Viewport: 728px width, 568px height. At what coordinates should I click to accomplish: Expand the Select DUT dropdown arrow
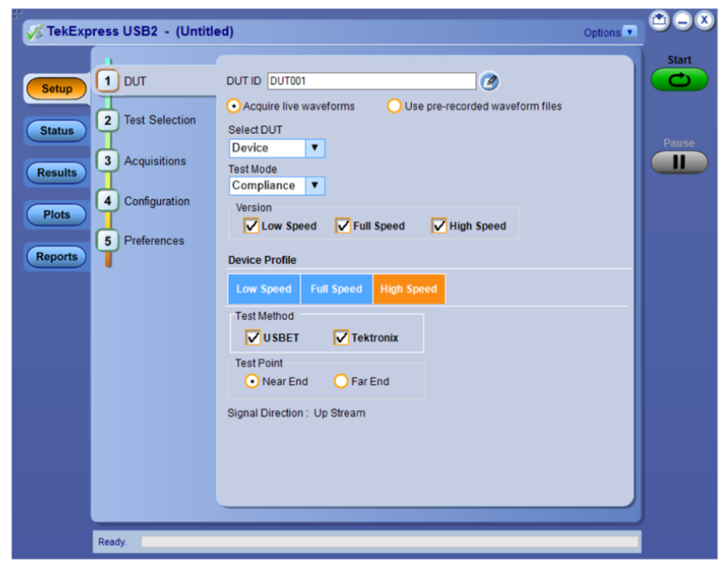coord(314,148)
